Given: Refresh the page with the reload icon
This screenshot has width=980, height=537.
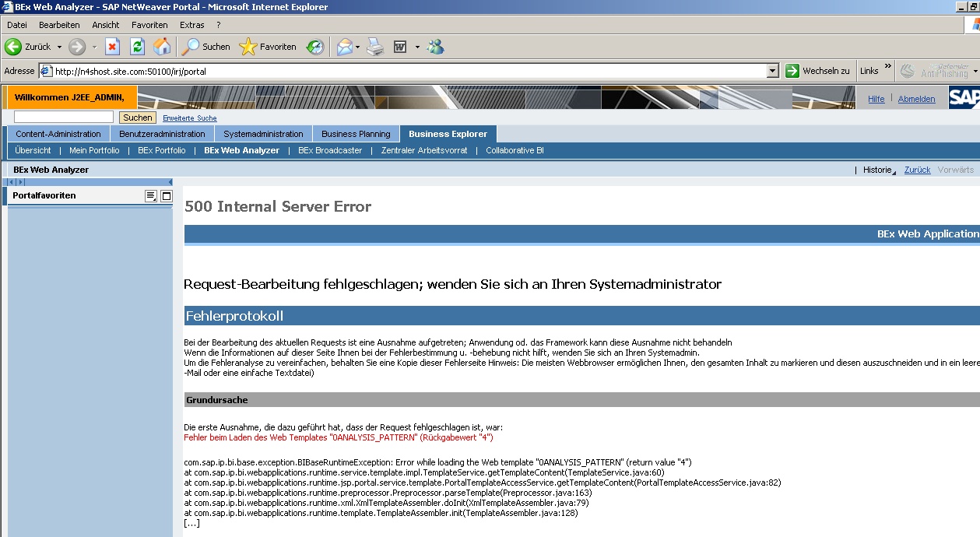Looking at the screenshot, I should click(137, 47).
